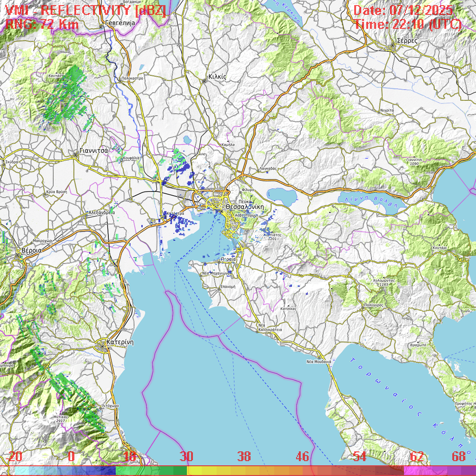The width and height of the screenshot is (476, 476).
Task: Click the Χορτιάτης 1201 peak label
Action: coord(272,237)
